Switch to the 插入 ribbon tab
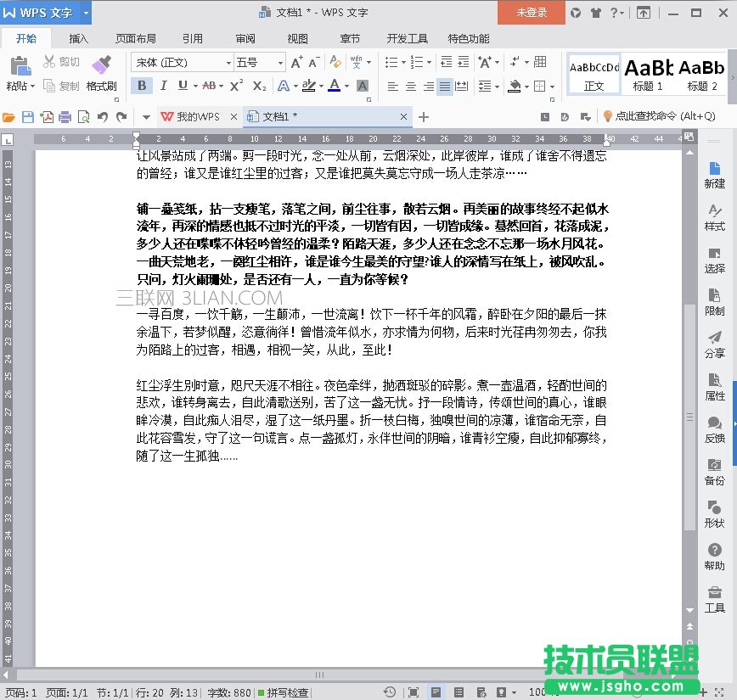Image resolution: width=737 pixels, height=700 pixels. point(78,37)
